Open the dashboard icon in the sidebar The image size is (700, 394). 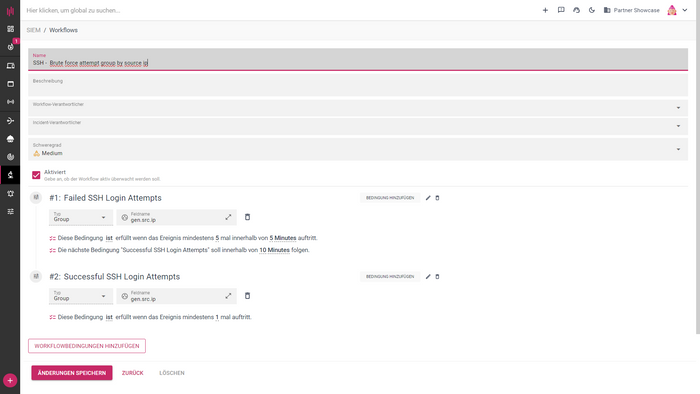(x=10, y=29)
